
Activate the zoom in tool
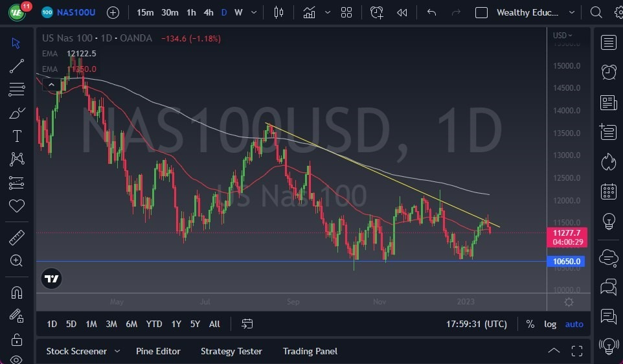point(16,260)
